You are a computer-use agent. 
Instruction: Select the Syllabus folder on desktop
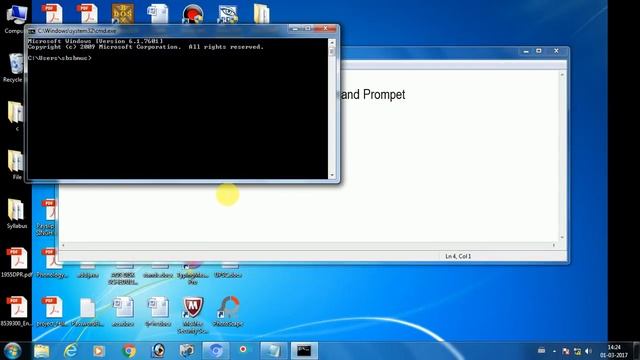[16, 214]
